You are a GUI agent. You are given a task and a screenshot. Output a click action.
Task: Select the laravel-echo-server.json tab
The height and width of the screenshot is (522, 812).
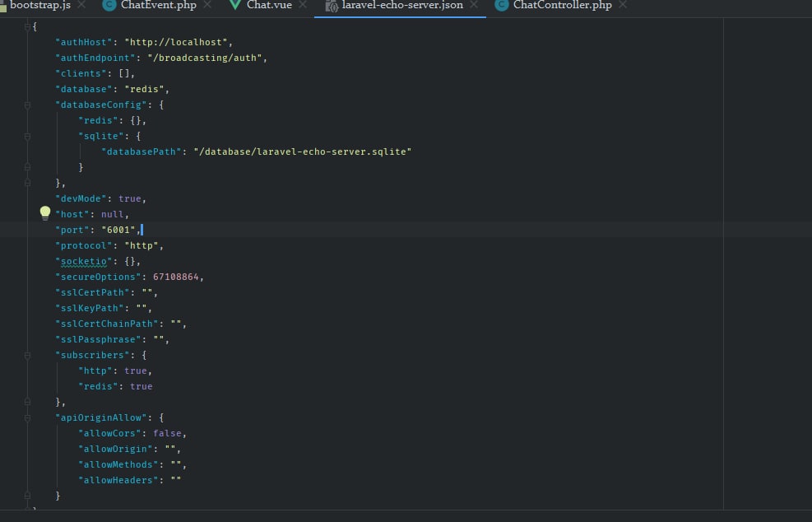pyautogui.click(x=402, y=5)
